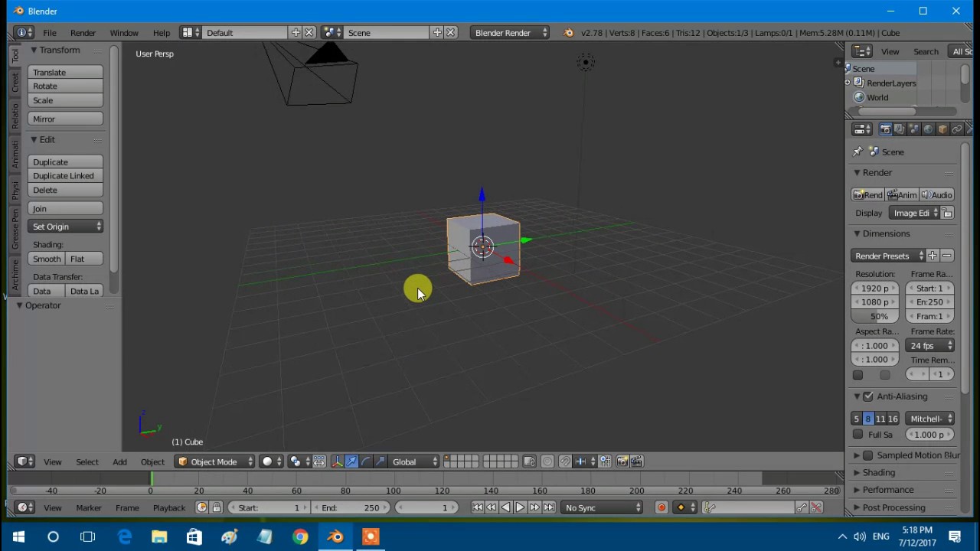The height and width of the screenshot is (551, 980).
Task: Click the OpenGL render animation clapper icon
Action: [x=635, y=461]
